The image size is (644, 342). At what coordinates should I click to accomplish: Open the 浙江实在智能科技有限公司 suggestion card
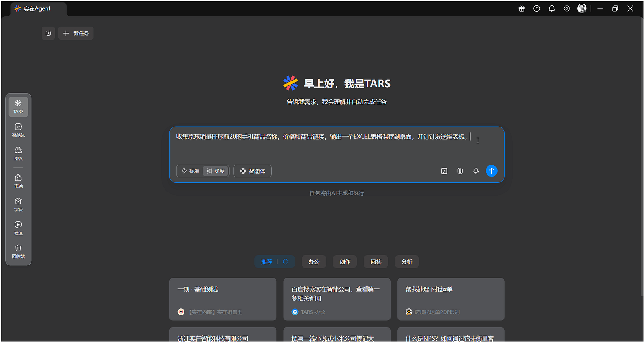pos(223,334)
